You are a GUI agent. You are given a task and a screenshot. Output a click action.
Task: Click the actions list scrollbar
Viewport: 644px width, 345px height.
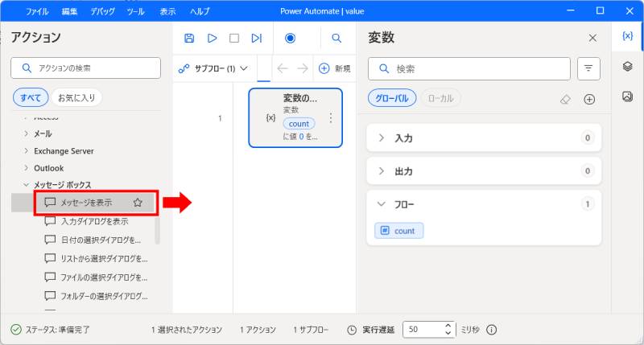(x=157, y=231)
